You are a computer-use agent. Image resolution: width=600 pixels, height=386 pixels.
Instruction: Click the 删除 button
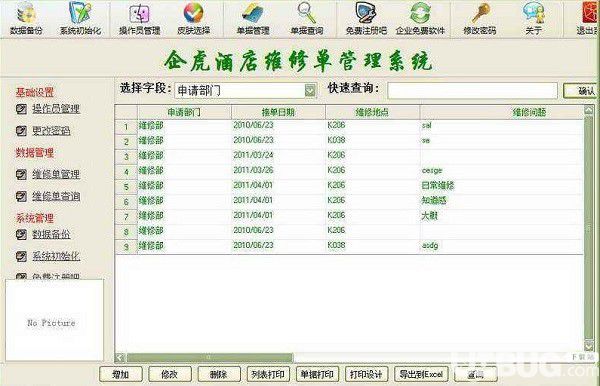point(218,374)
